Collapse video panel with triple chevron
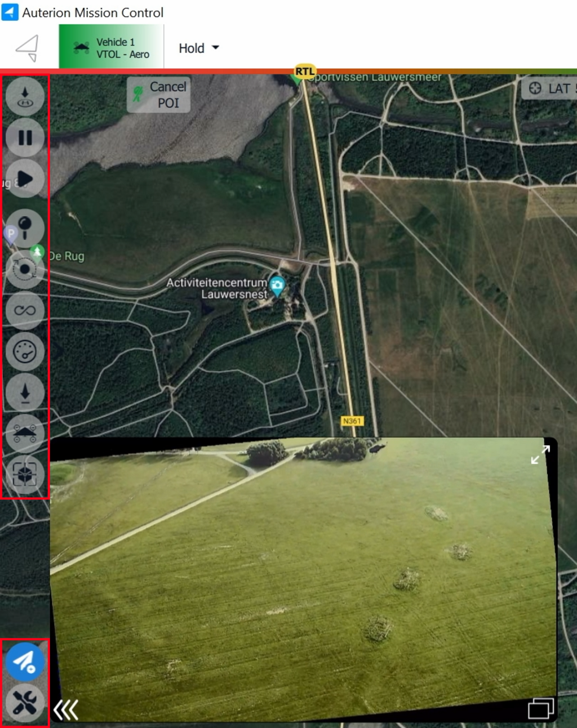 point(66,710)
